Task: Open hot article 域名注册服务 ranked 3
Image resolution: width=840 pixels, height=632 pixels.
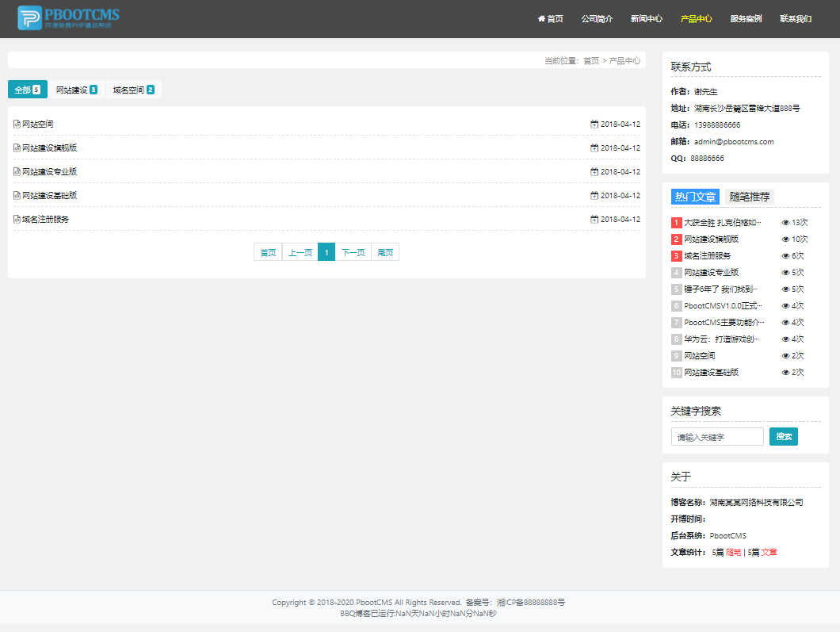Action: (x=707, y=255)
